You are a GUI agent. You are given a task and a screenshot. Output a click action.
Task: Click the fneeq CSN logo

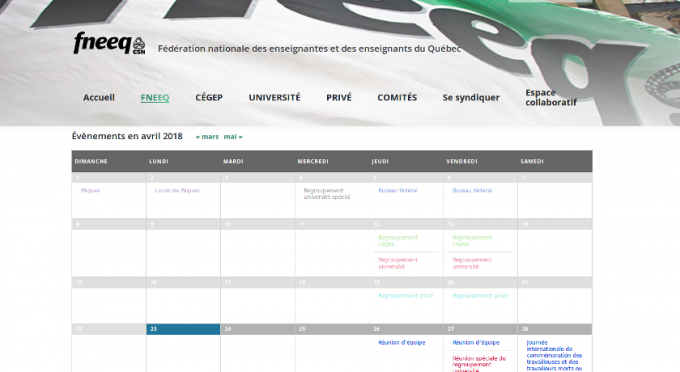tap(109, 43)
